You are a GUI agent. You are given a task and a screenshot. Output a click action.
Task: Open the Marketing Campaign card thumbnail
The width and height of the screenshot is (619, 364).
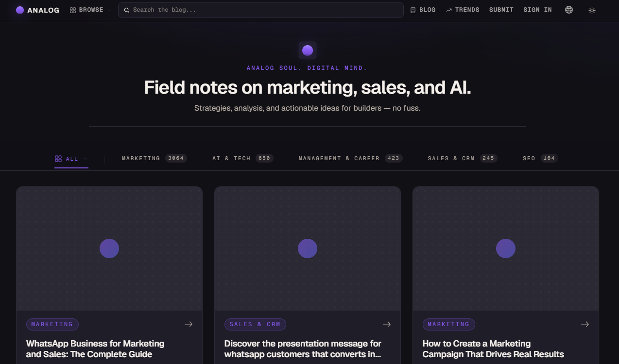[x=506, y=248]
